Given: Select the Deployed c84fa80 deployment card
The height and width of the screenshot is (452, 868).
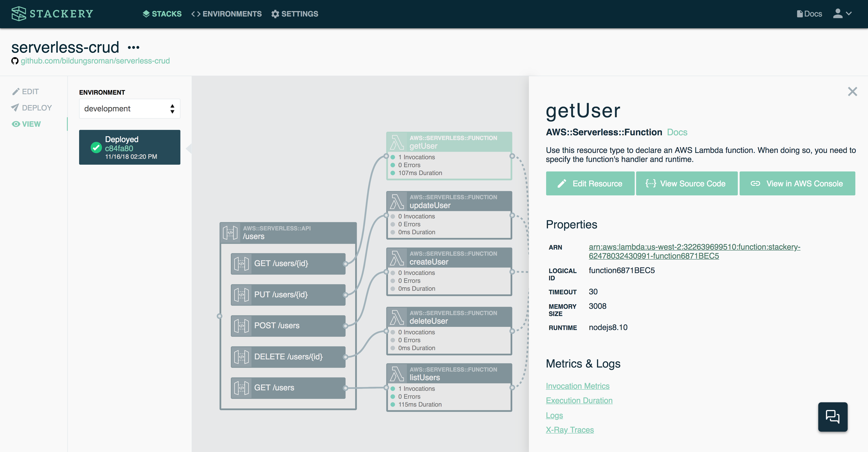Looking at the screenshot, I should (130, 147).
